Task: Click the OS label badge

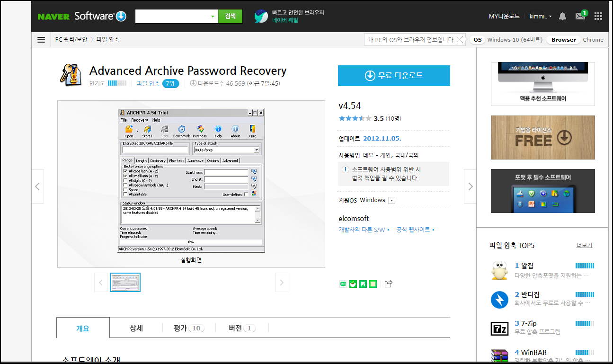Action: [x=478, y=40]
